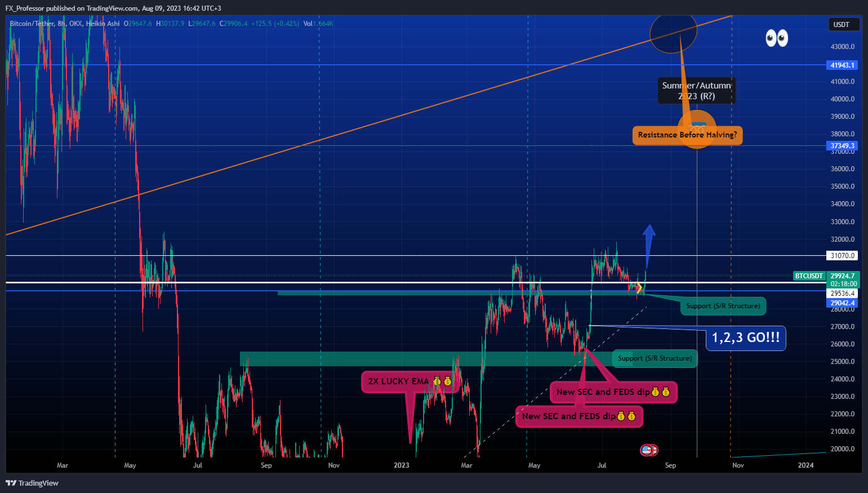Screen dimensions: 868x493
Task: Click 'Bitcoin/Tether, 8h, OKX, Heikin Ashi' title
Action: coord(65,24)
